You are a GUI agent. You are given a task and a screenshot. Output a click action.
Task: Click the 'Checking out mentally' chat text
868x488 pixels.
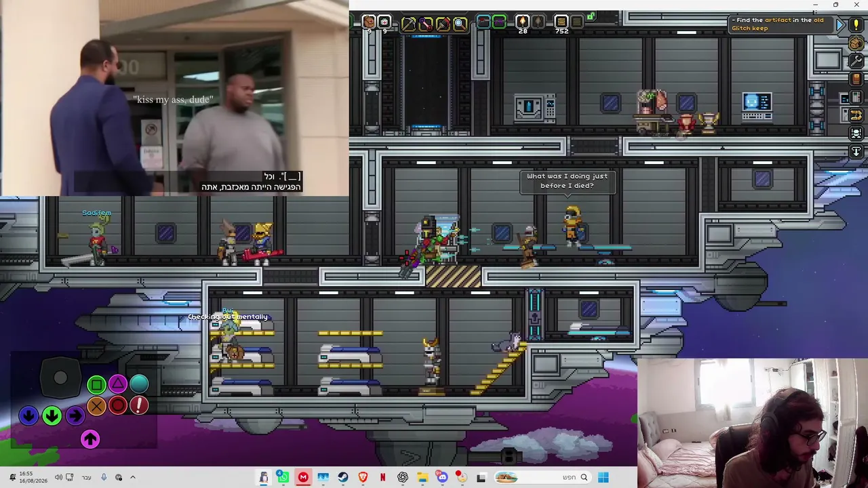[x=228, y=317]
